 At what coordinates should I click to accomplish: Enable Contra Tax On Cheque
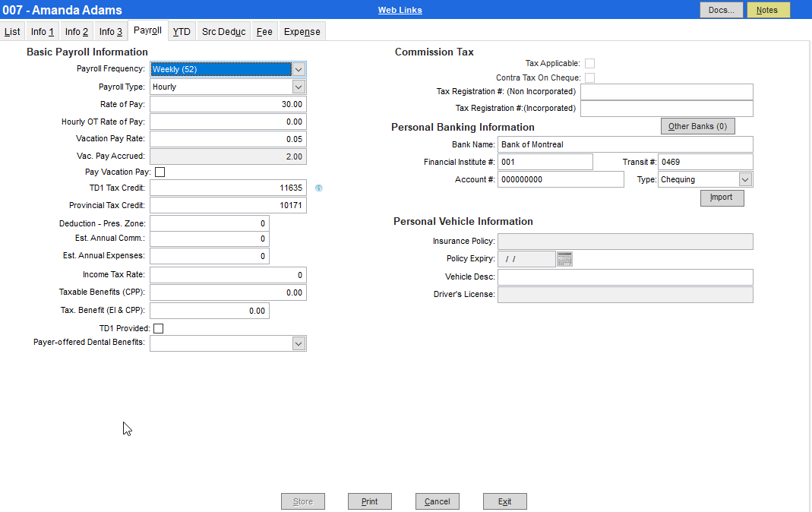pos(590,77)
